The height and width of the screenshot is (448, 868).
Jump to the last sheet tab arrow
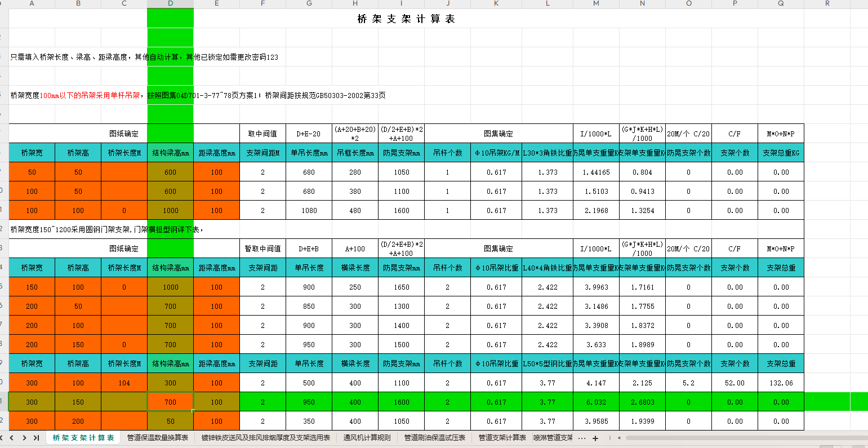36,438
